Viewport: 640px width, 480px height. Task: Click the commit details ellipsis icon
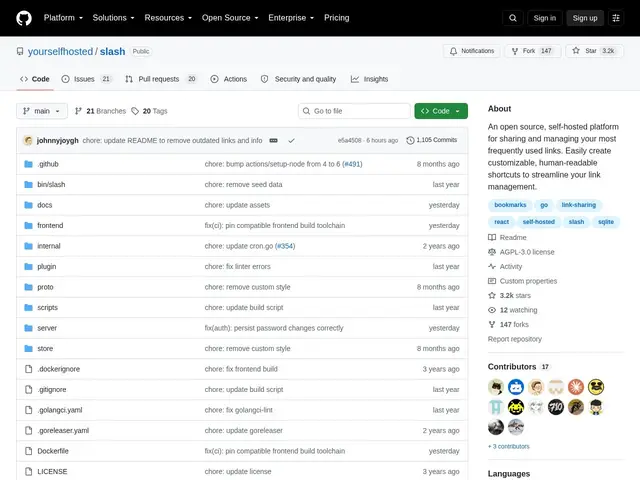273,140
